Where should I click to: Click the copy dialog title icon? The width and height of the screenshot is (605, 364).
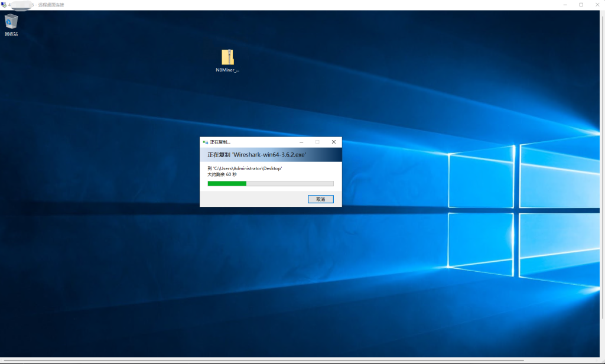(205, 142)
